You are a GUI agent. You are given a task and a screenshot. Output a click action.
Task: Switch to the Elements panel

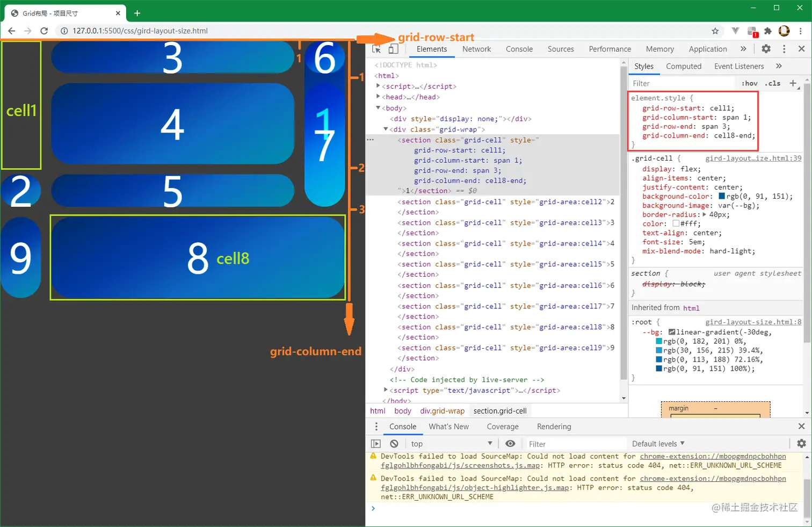[432, 49]
